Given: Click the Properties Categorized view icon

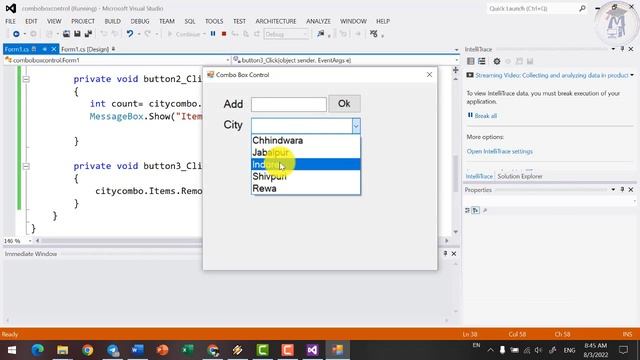Looking at the screenshot, I should pos(467,210).
